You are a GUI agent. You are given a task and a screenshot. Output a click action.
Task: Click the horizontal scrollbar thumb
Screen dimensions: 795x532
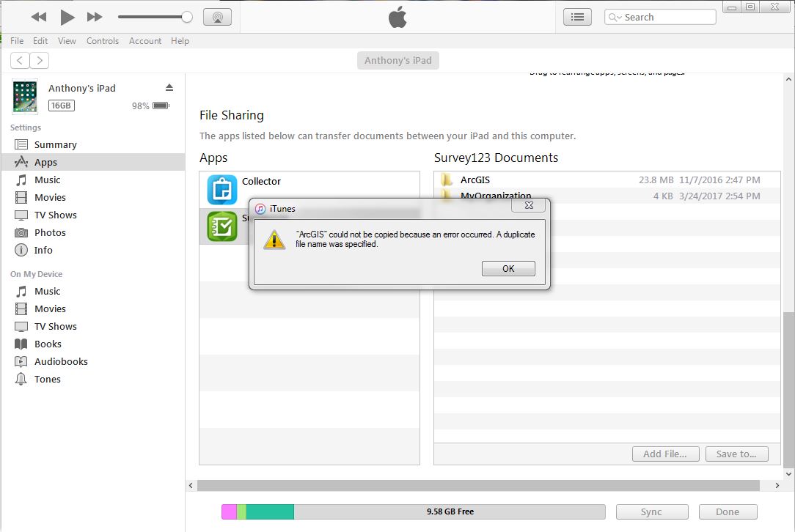tap(478, 485)
